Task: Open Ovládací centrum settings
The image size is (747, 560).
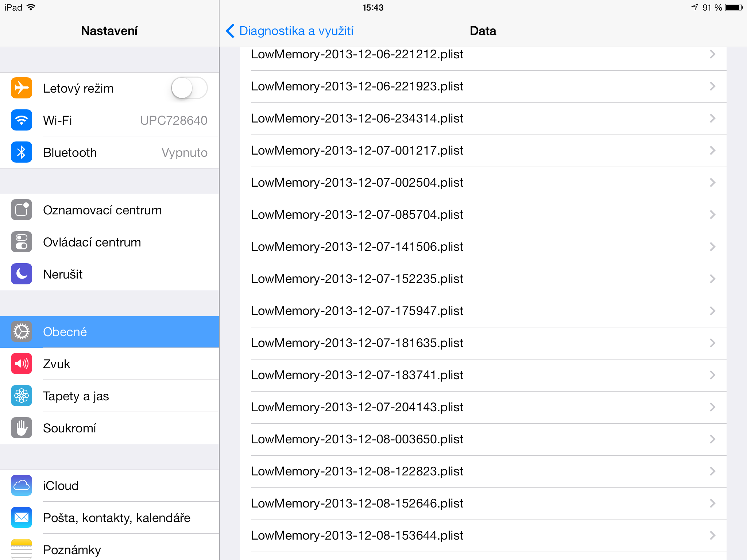Action: point(109,242)
